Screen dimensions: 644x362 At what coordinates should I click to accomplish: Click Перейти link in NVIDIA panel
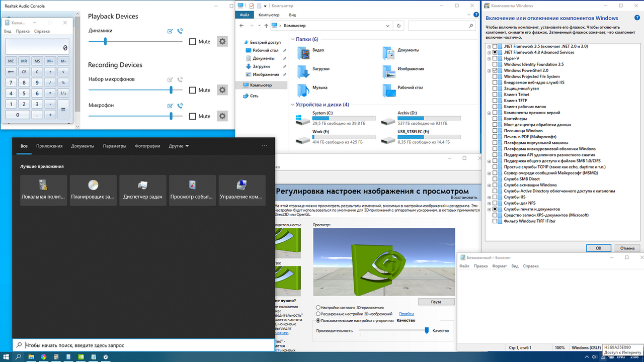click(406, 314)
